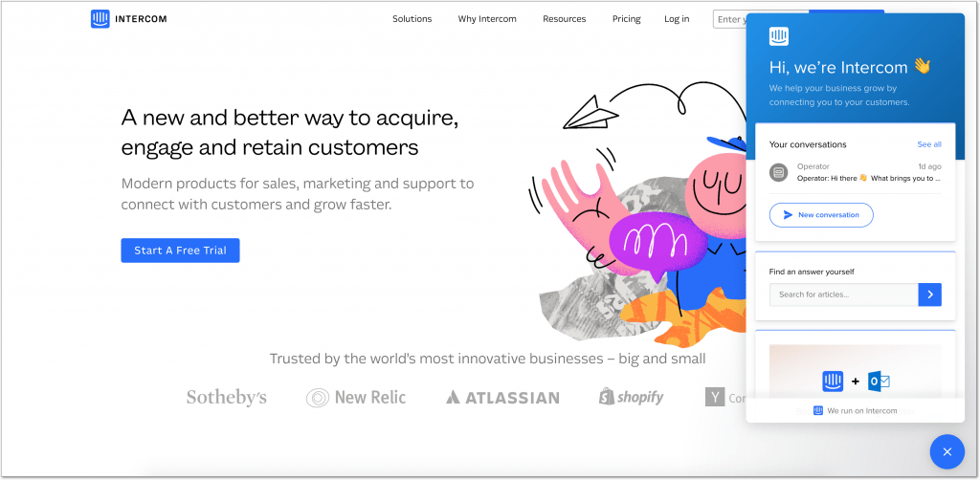Screen dimensions: 980x480
Task: Go to the Pricing page
Action: point(626,19)
